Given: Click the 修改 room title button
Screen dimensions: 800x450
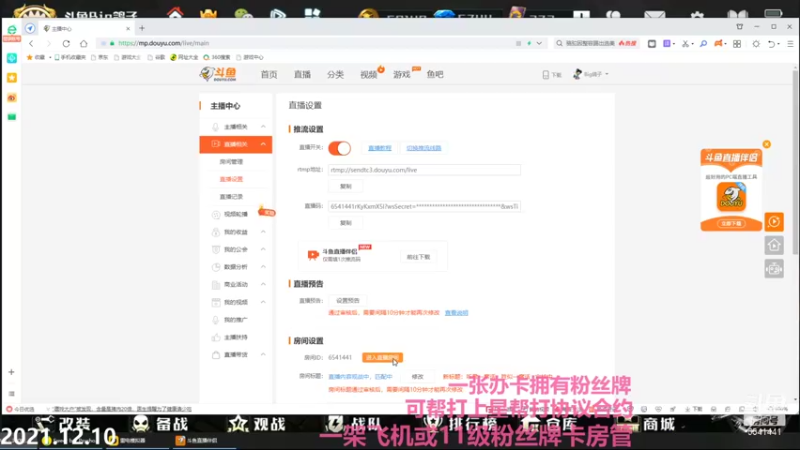Looking at the screenshot, I should tap(417, 377).
